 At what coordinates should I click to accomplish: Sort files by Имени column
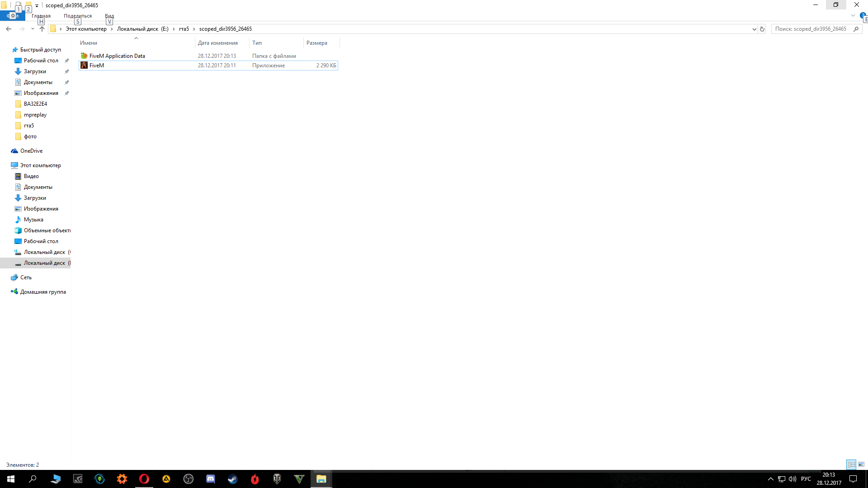89,43
